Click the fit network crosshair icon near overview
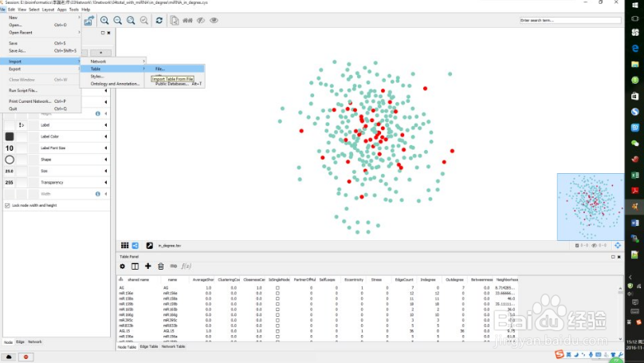The image size is (644, 363). coord(618,246)
